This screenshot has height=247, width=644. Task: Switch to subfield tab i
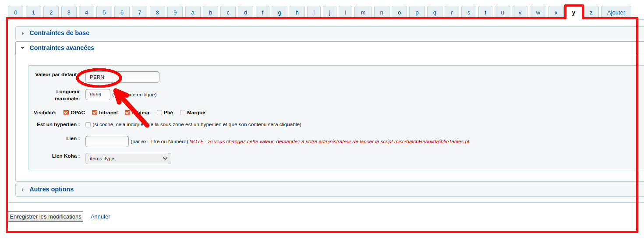click(314, 12)
